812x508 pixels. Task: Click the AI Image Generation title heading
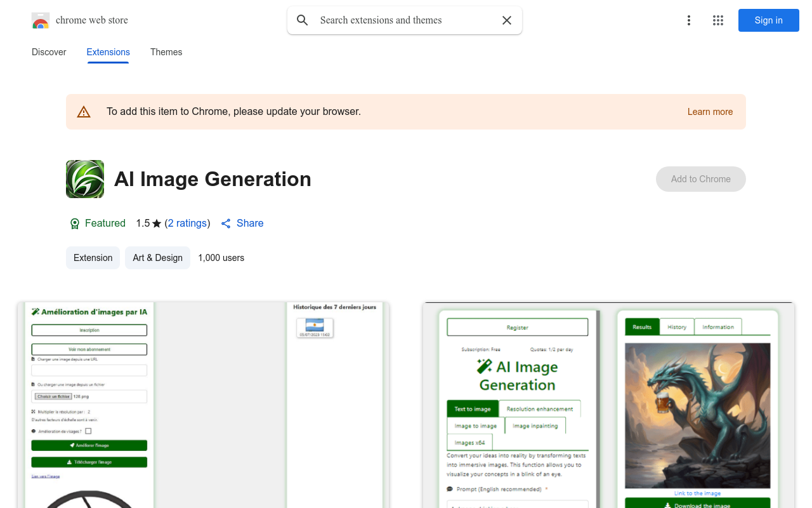[x=213, y=179]
